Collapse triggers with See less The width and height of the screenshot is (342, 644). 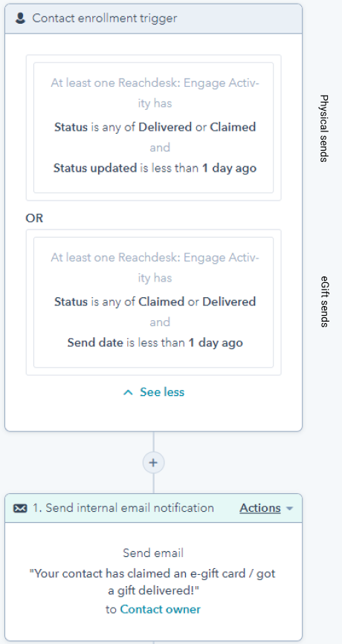(154, 392)
